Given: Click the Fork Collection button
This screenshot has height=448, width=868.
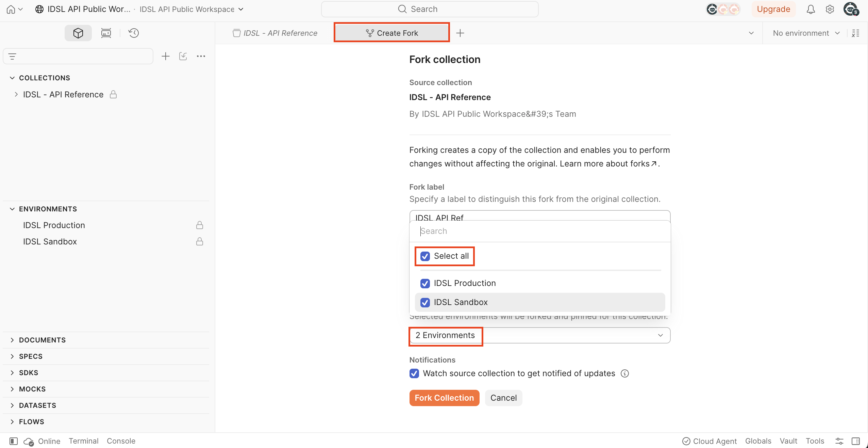Looking at the screenshot, I should pyautogui.click(x=444, y=398).
